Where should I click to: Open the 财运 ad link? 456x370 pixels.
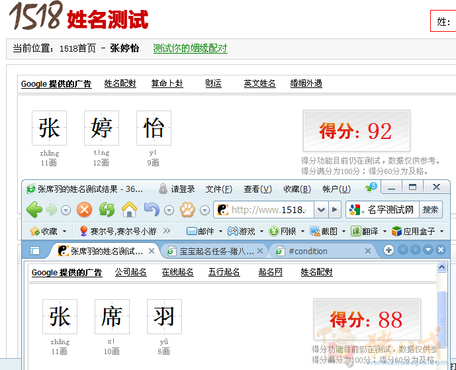(x=213, y=83)
